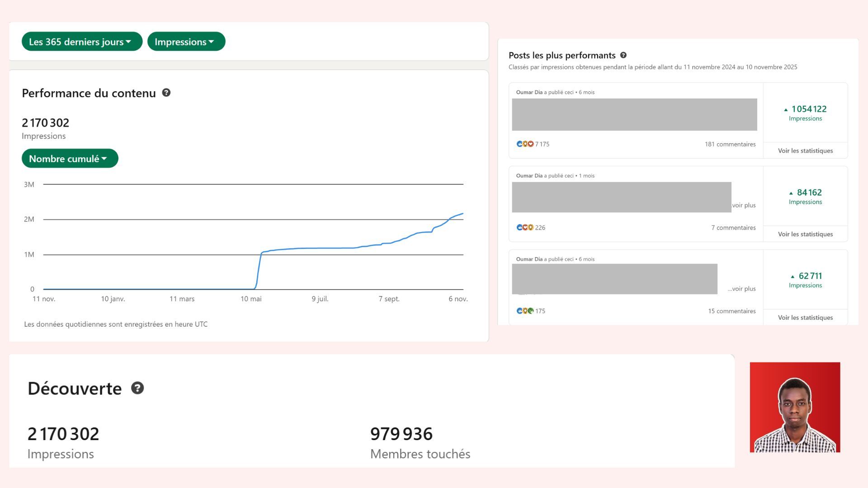
Task: Click the Découverte help question mark icon
Action: [137, 388]
